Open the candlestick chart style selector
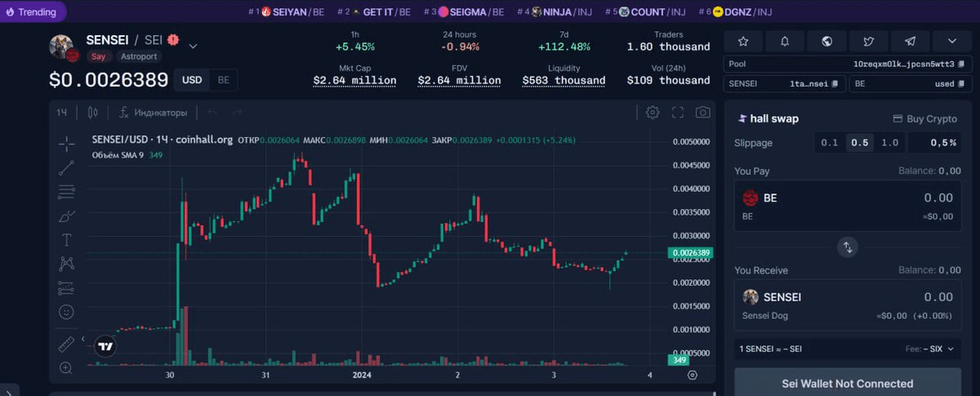 point(92,113)
